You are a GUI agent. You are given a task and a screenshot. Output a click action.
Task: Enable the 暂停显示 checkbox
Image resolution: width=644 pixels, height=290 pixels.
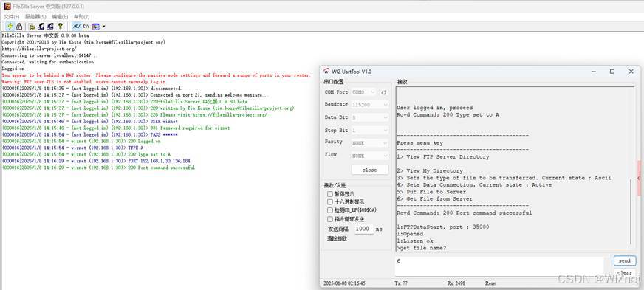pos(330,193)
